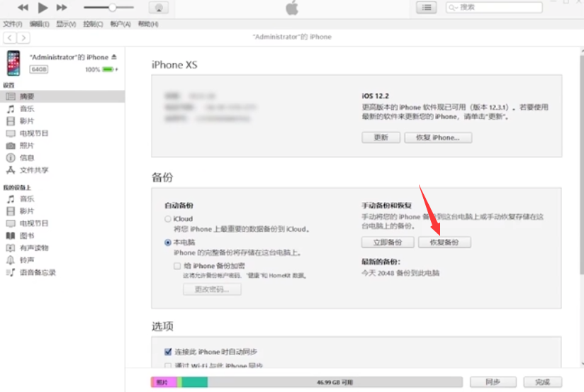This screenshot has height=392, width=584.
Task: Go back with the left arrow button
Action: (x=10, y=38)
